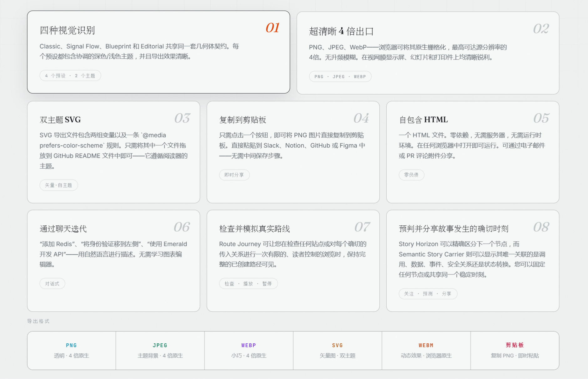Select the JPEG export format cell
The image size is (588, 379).
(160, 351)
